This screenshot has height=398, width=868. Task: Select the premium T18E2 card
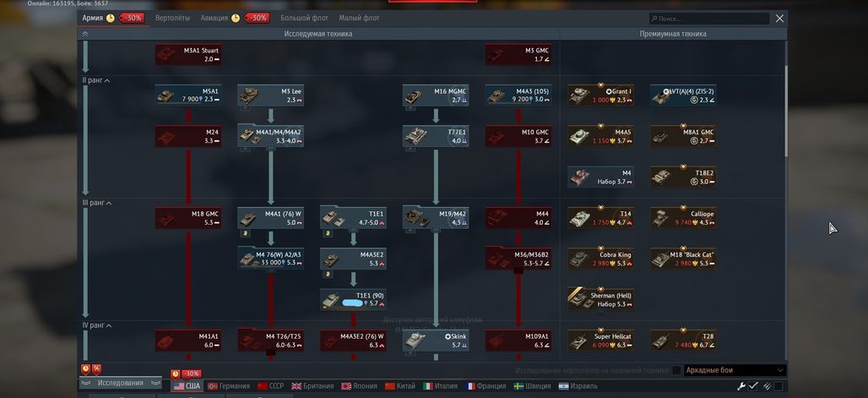point(683,177)
